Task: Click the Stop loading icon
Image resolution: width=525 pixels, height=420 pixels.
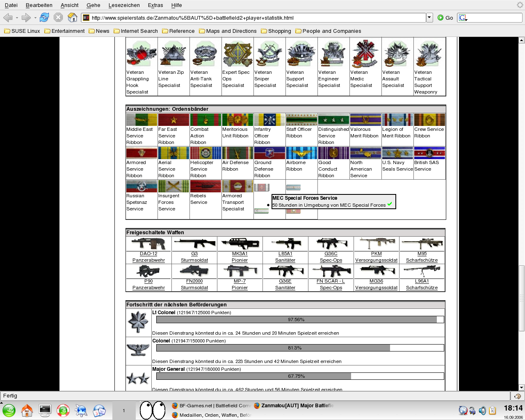Action: coord(58,17)
